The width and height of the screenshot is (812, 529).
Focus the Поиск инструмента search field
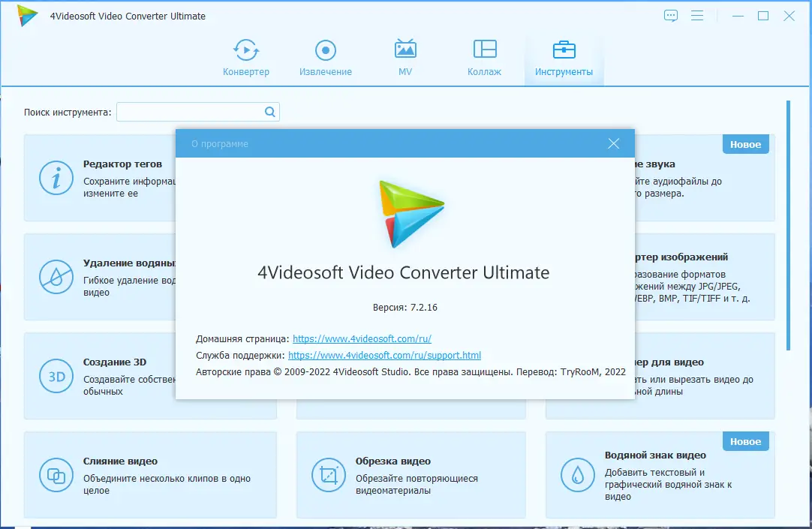tap(198, 112)
